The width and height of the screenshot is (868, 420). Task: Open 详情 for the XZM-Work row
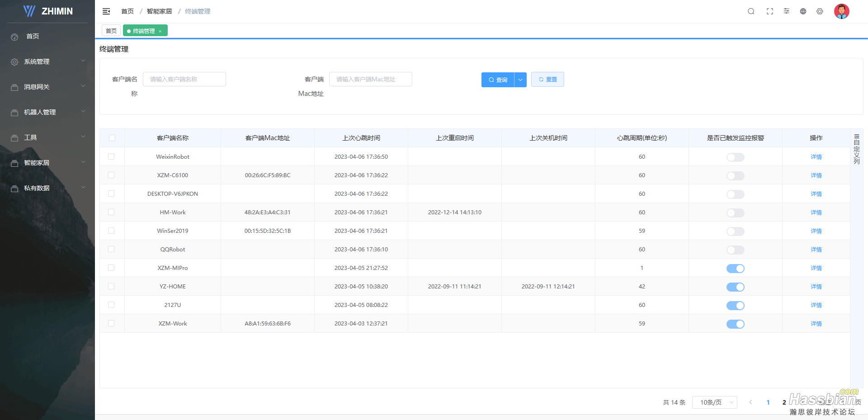tap(816, 324)
